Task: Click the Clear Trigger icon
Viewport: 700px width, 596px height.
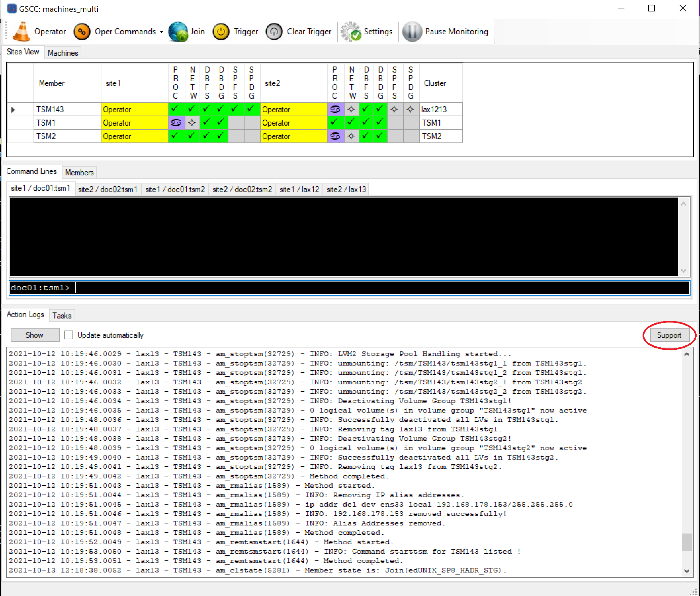Action: click(x=274, y=32)
